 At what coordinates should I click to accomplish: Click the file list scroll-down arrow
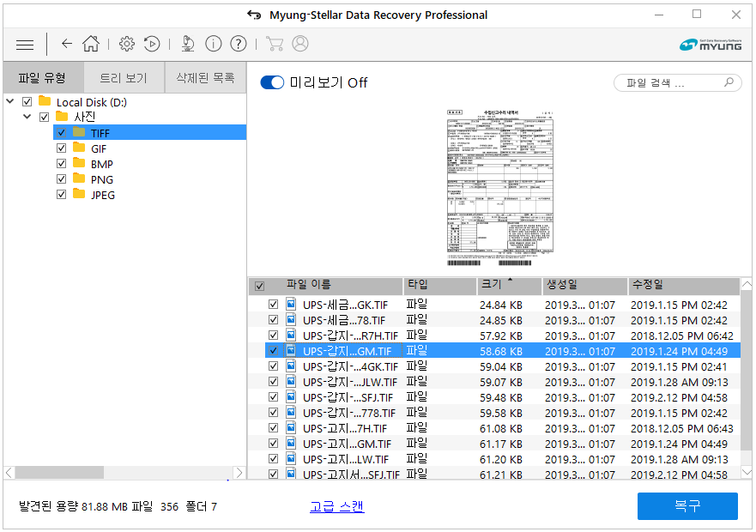point(747,472)
